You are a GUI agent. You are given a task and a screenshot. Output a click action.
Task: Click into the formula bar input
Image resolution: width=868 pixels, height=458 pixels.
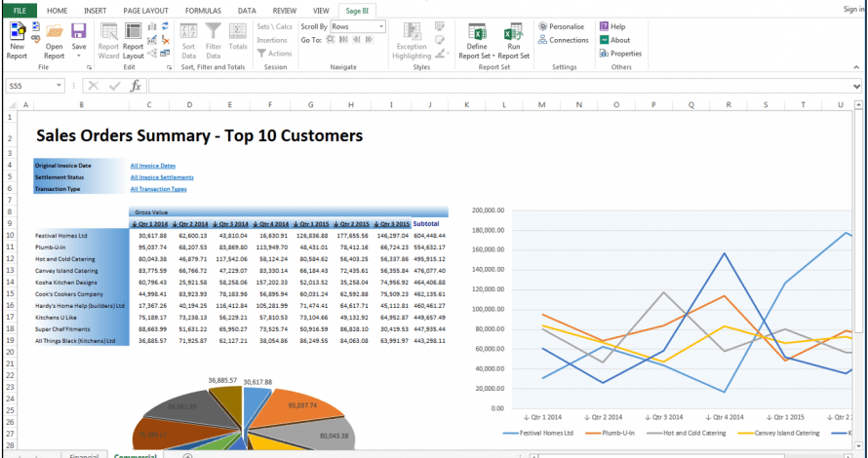[500, 86]
